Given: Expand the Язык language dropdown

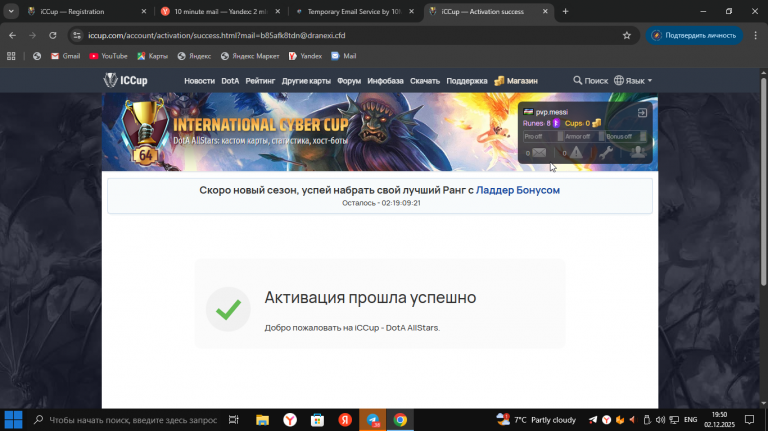Looking at the screenshot, I should (633, 81).
